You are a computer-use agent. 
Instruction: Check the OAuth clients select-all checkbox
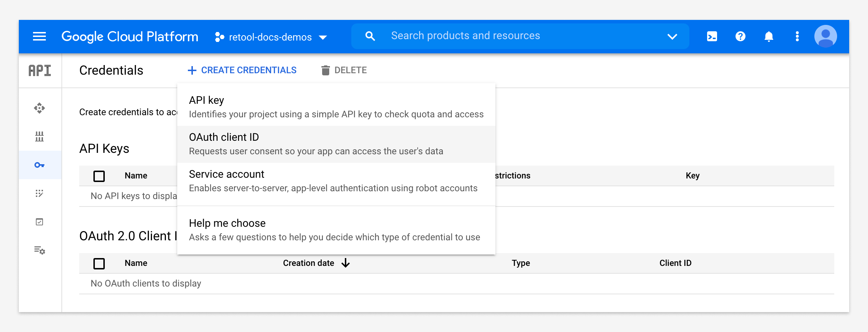point(99,263)
